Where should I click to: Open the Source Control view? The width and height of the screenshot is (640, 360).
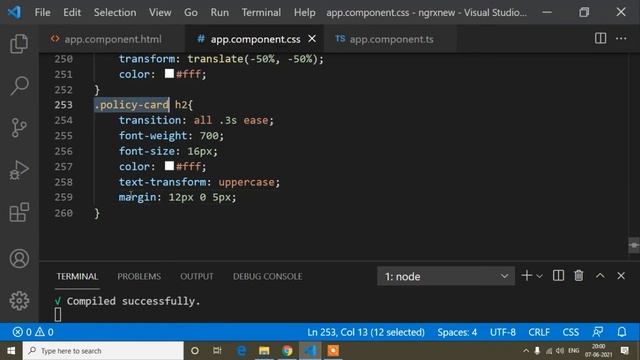(x=19, y=128)
